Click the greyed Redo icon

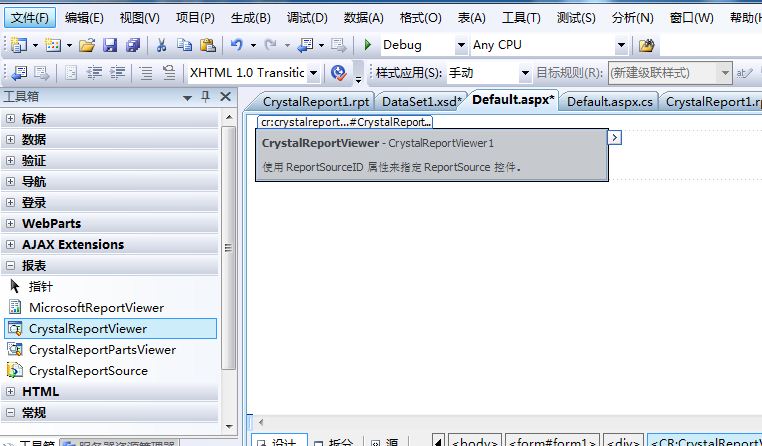[x=270, y=45]
